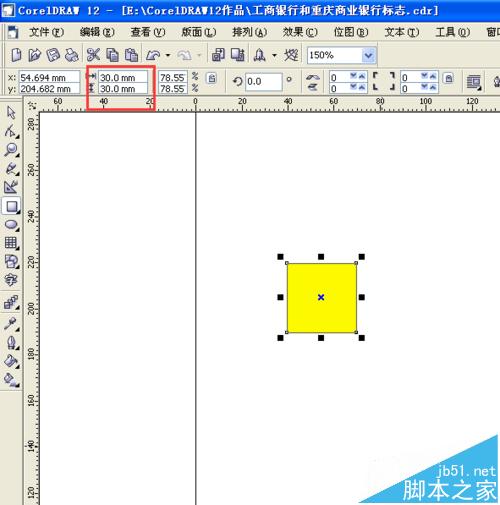Select the Freehand drawing tool
This screenshot has height=505, width=500.
click(x=11, y=168)
